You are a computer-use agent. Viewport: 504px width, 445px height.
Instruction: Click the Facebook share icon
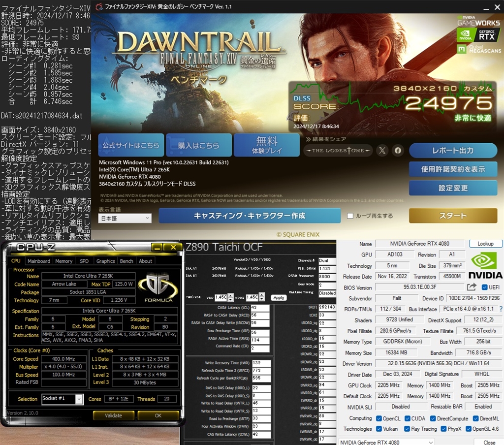[398, 150]
